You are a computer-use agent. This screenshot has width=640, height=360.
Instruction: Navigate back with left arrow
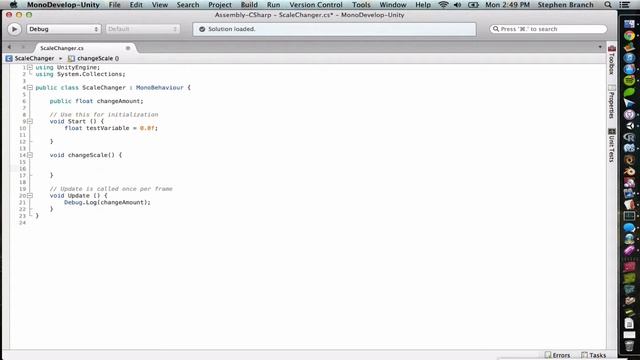(x=9, y=47)
